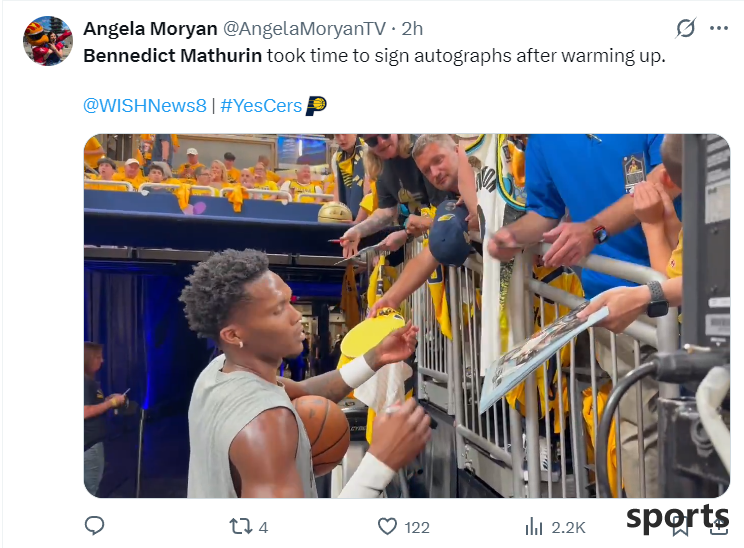Click the 122 likes count
The image size is (744, 548).
point(417,528)
